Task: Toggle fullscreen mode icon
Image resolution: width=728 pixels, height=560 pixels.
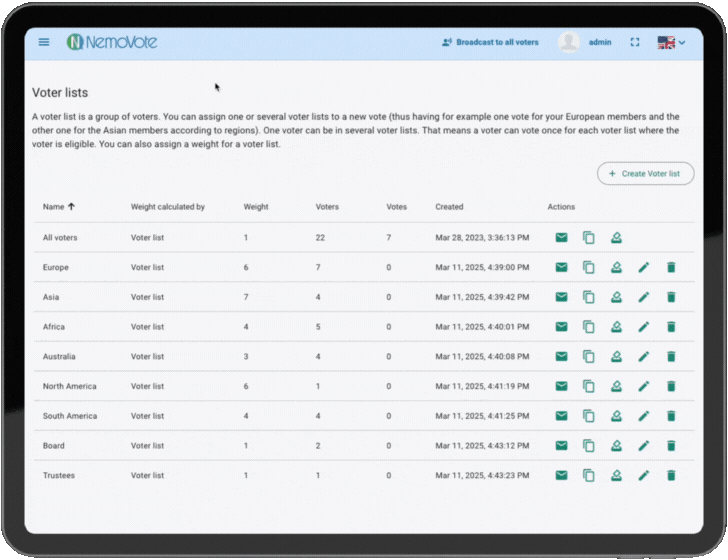Action: [x=635, y=42]
